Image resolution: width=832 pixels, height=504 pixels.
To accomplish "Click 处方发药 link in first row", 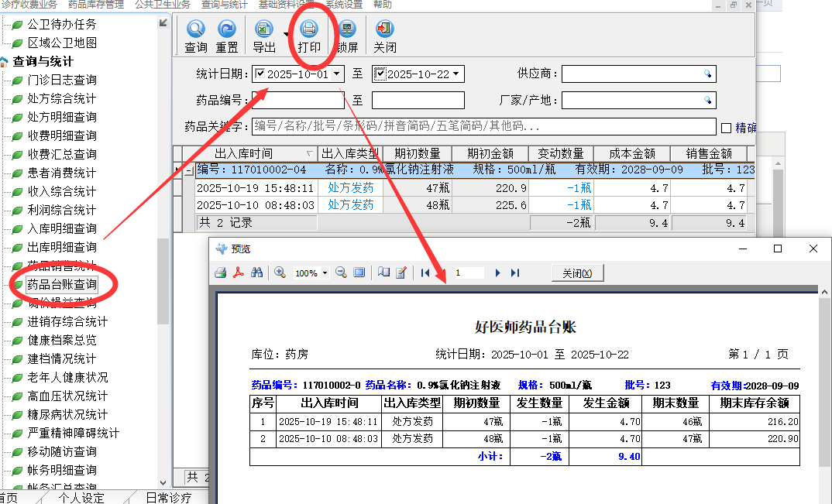I will pos(350,187).
